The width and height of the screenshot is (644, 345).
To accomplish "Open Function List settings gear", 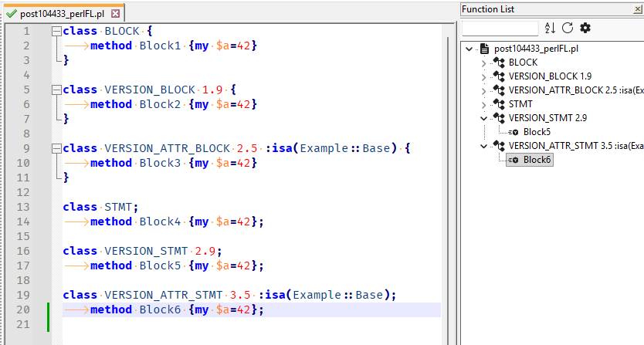I will (585, 28).
